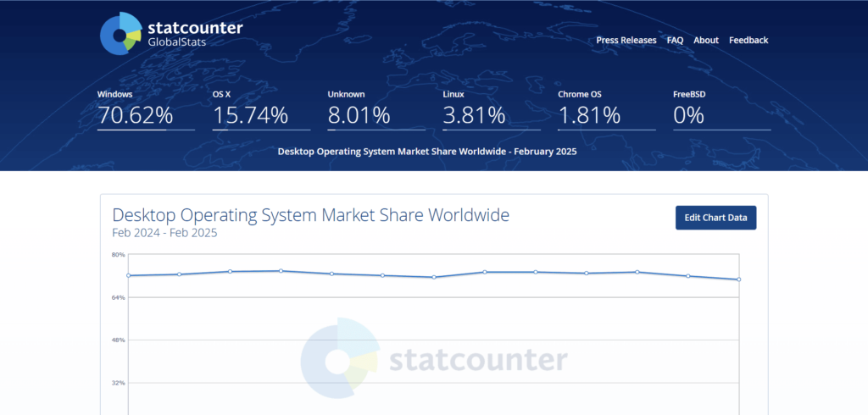
Task: Click the Feb 2024 - Feb 2025 date range
Action: (x=164, y=233)
